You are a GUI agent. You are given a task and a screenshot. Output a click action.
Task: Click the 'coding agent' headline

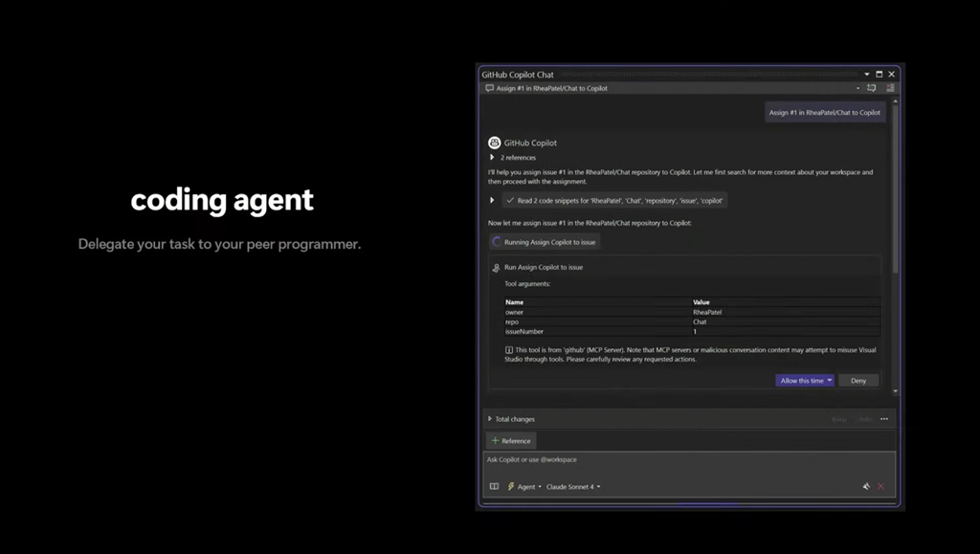[222, 200]
